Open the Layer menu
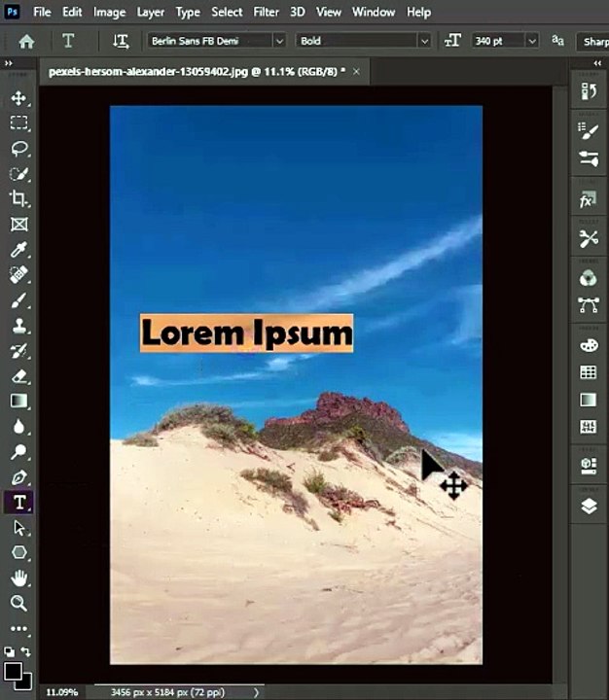Screen dimensions: 609x700 [151, 13]
